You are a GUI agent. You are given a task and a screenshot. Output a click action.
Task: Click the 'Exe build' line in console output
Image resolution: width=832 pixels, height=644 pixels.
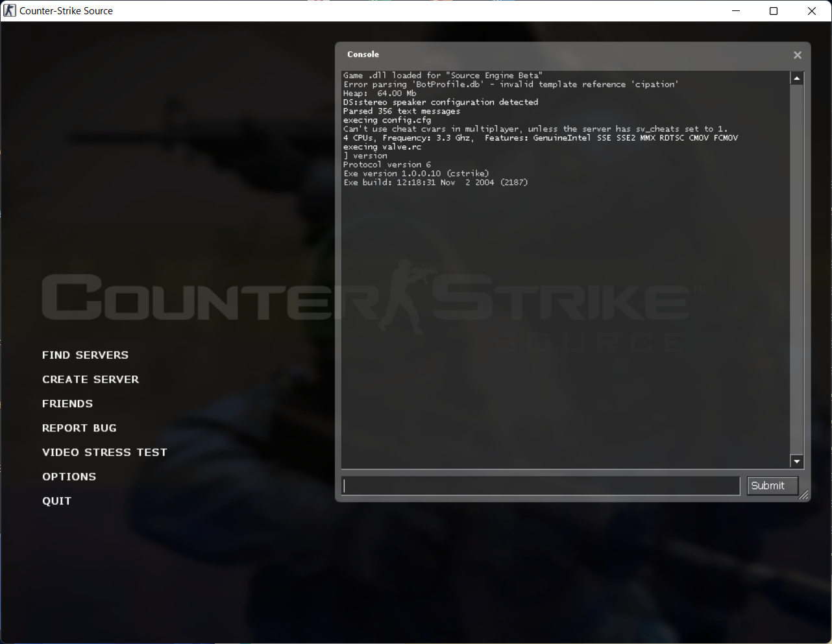(435, 183)
